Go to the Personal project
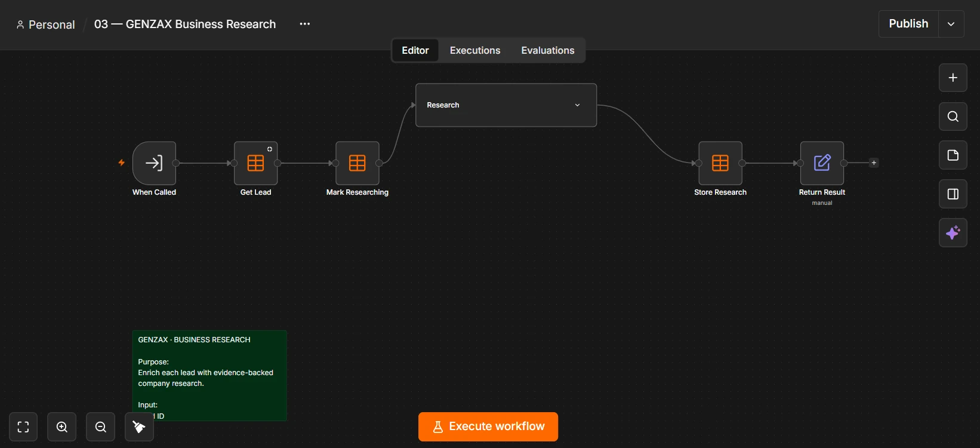Viewport: 980px width, 448px height. [46, 24]
